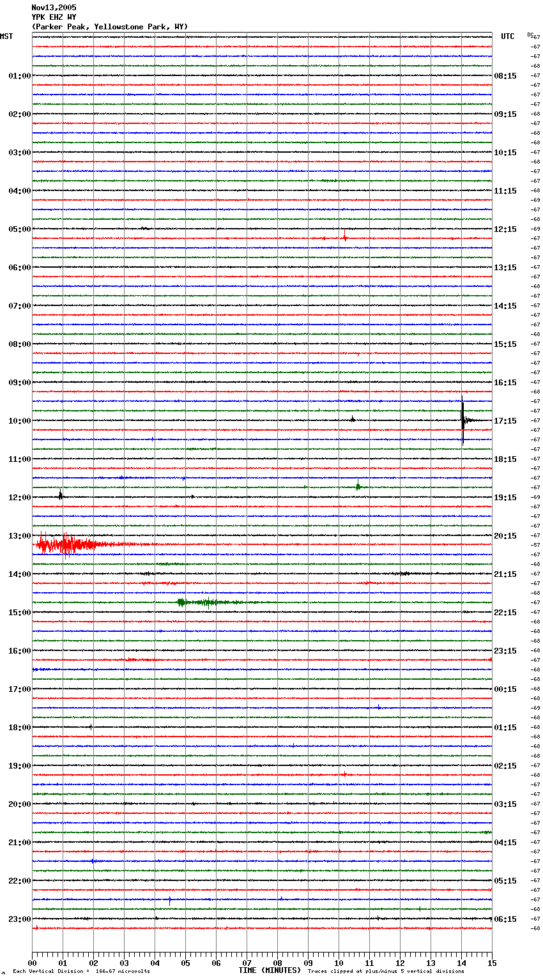The height and width of the screenshot is (980, 543).
Task: Click the Each Vertical Division 166.67 microvolts note
Action: point(81,971)
